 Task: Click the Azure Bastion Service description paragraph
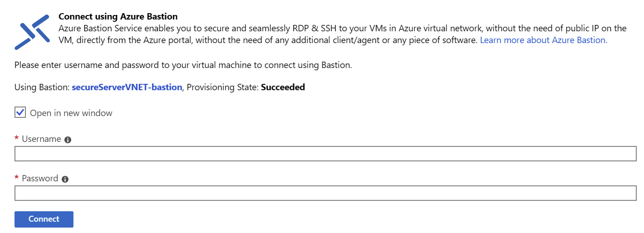point(342,34)
